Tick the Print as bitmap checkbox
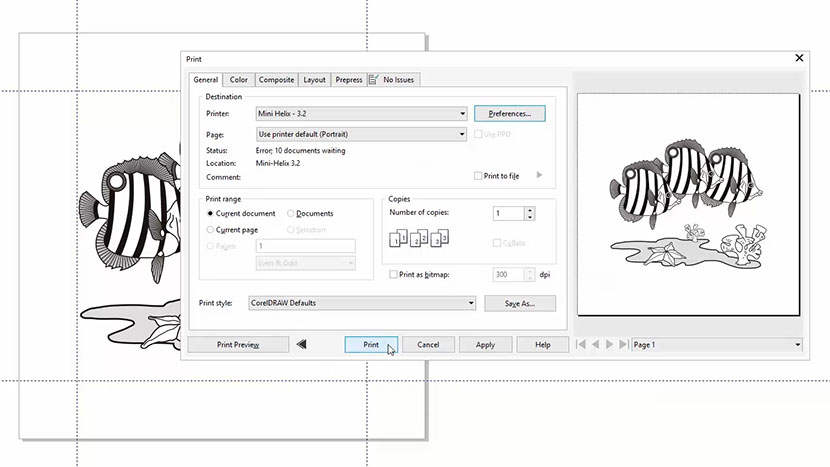This screenshot has width=830, height=467. coord(392,274)
